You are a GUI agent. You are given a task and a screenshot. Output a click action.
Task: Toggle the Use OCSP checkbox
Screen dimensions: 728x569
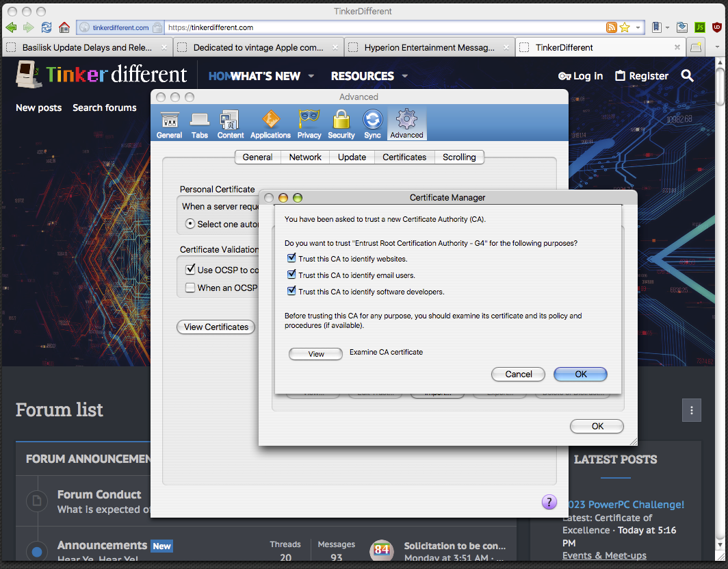[190, 269]
